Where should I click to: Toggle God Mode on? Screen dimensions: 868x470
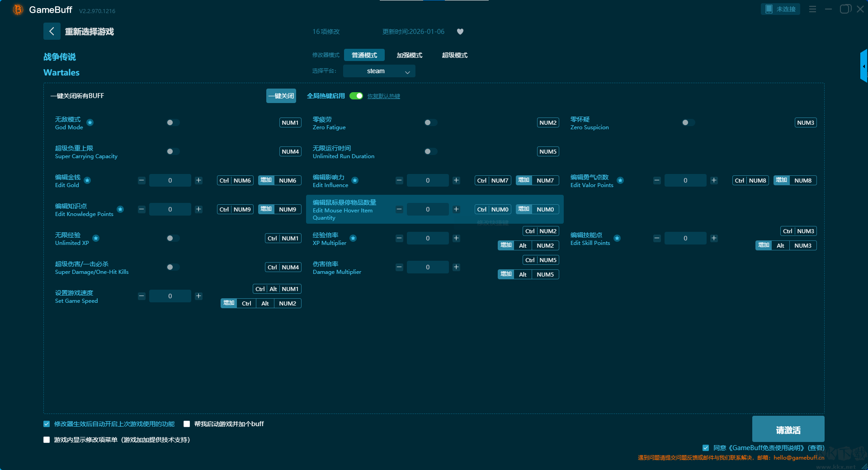click(x=173, y=122)
